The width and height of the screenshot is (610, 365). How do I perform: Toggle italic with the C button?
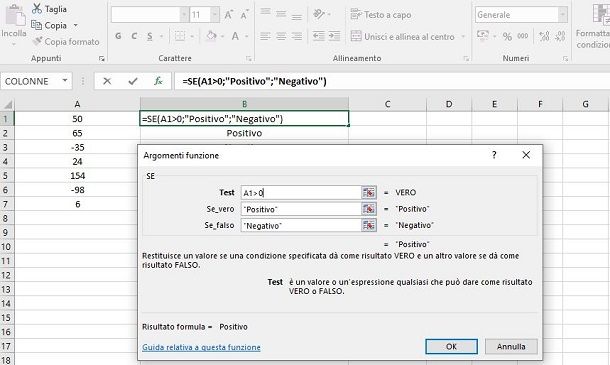(x=134, y=36)
